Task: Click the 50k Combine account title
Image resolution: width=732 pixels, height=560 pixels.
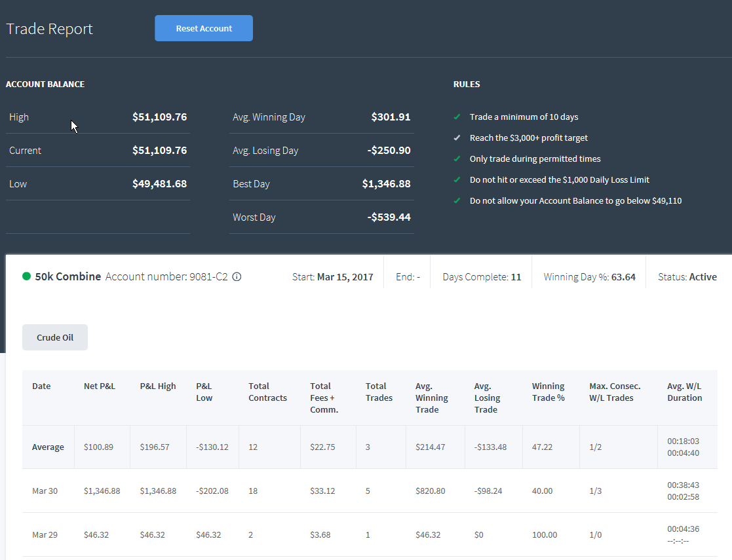Action: (x=68, y=277)
